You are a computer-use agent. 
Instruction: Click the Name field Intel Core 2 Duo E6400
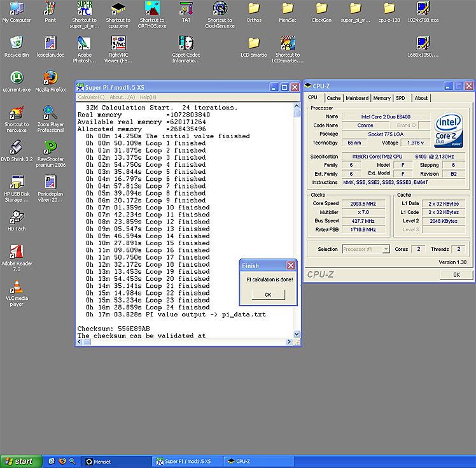386,117
